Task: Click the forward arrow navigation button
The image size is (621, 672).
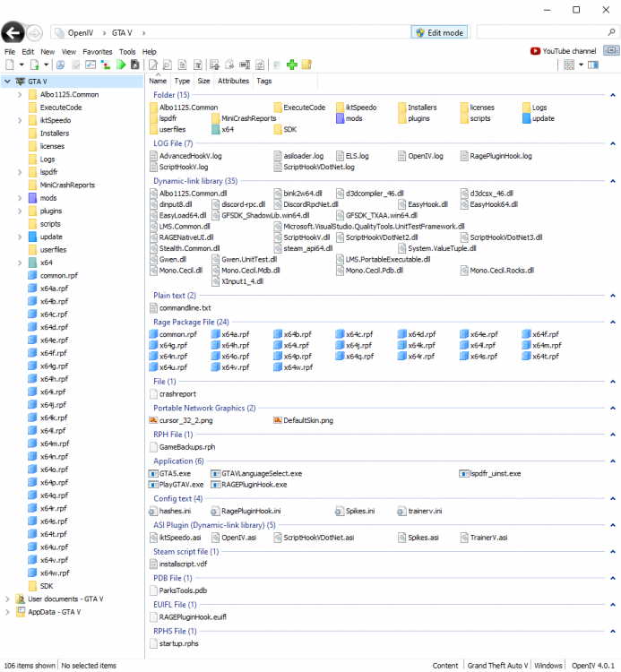Action: 34,32
